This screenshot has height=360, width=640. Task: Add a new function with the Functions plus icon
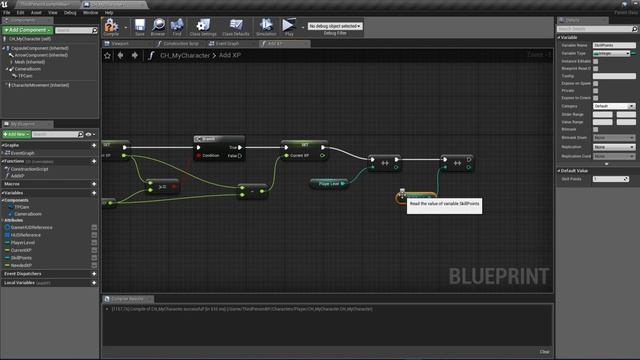point(94,161)
